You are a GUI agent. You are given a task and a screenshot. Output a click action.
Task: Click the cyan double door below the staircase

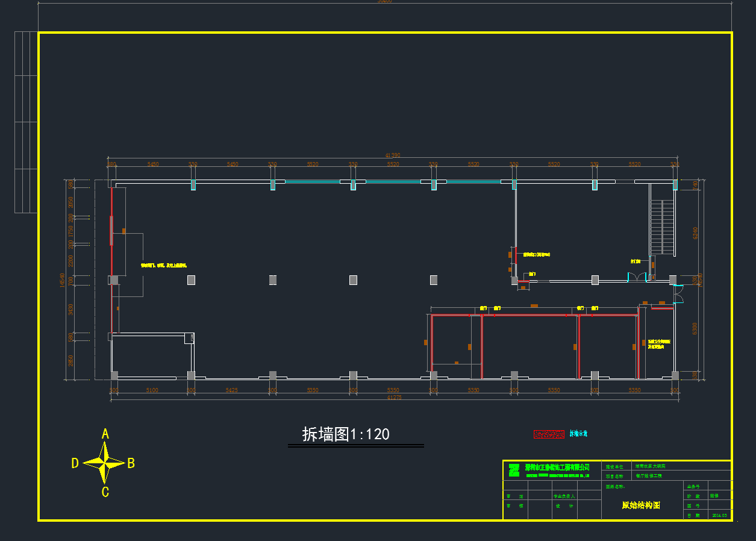pyautogui.click(x=637, y=277)
